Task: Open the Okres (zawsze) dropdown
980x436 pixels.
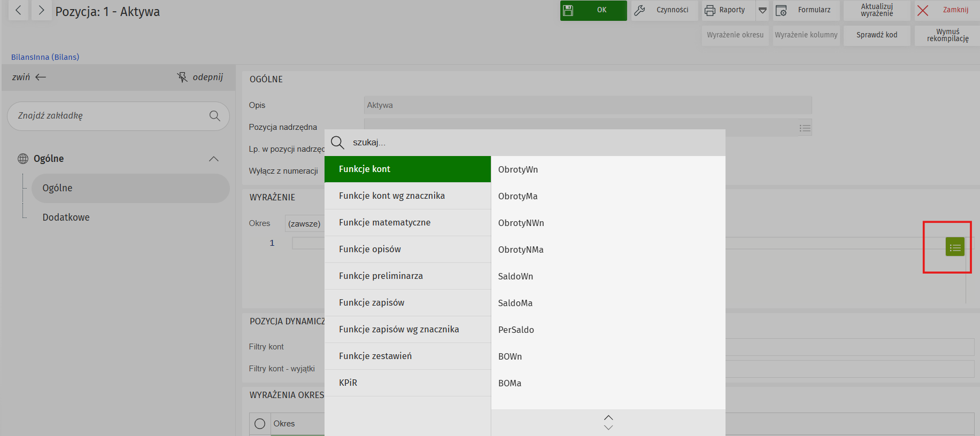Action: (304, 224)
